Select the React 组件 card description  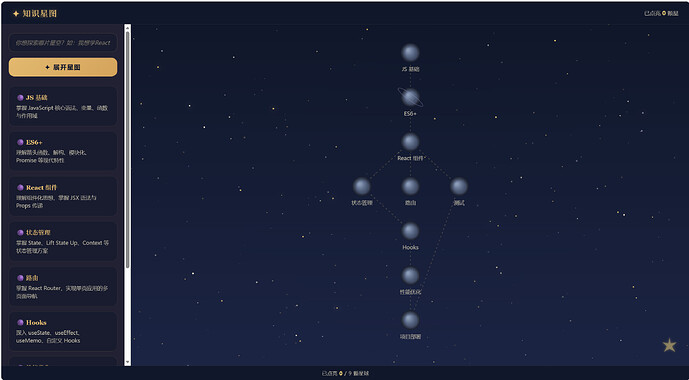(x=56, y=202)
